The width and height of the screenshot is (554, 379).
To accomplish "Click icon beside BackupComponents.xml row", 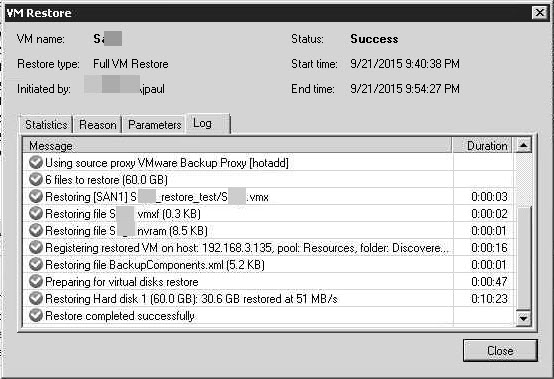I will tap(36, 264).
